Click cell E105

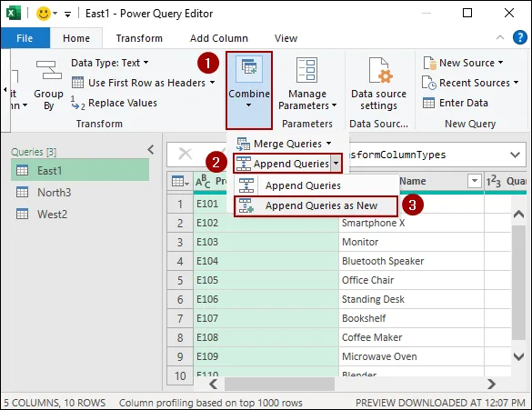point(266,280)
